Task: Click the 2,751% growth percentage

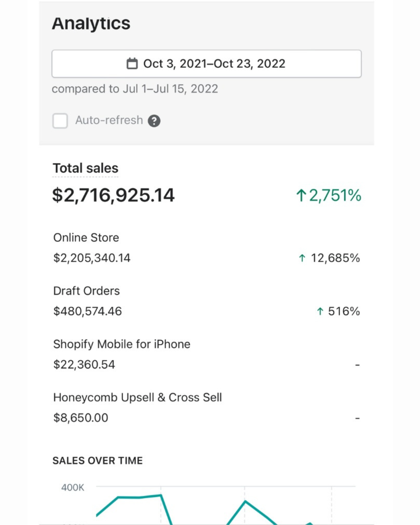Action: coord(335,195)
